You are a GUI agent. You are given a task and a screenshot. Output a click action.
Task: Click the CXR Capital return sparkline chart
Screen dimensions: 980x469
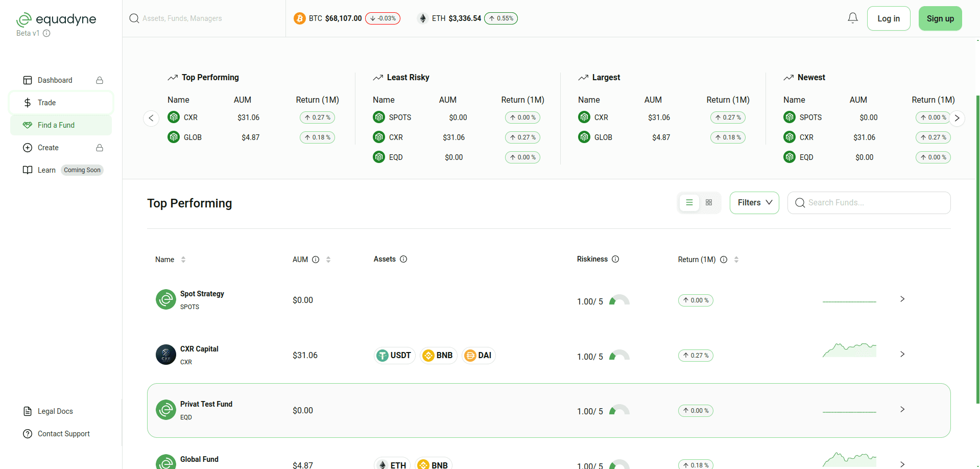(x=849, y=350)
